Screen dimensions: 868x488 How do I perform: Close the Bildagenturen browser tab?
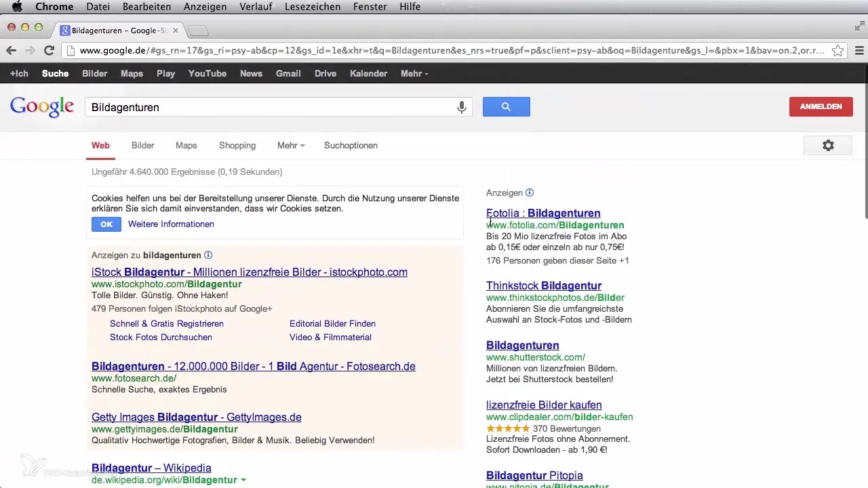176,30
